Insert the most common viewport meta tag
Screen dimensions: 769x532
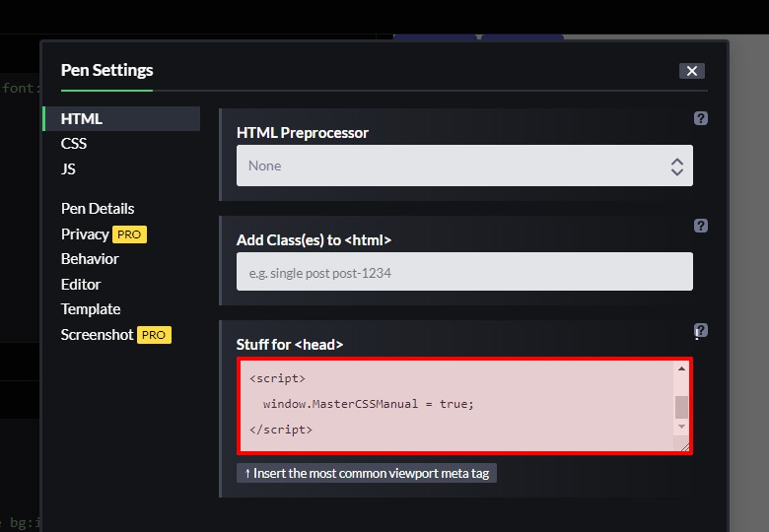367,473
